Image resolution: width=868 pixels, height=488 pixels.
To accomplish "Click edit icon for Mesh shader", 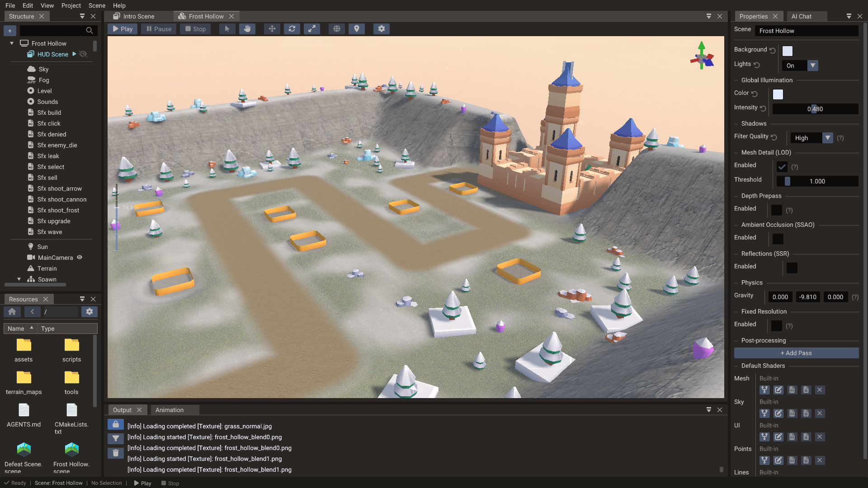I will click(778, 390).
